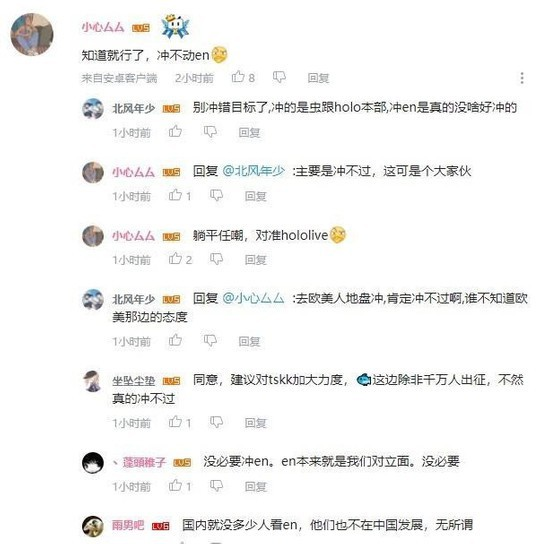Dislike 北风年少's first reply

210,132
